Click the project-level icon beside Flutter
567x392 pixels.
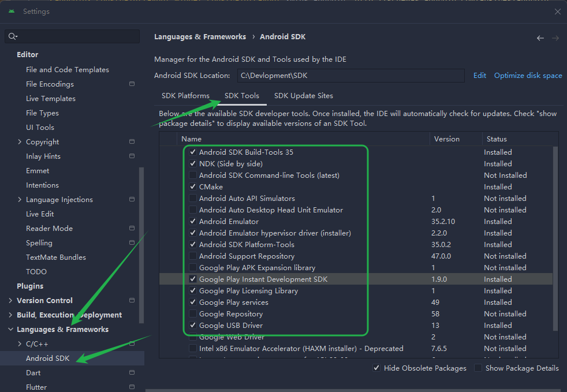132,387
